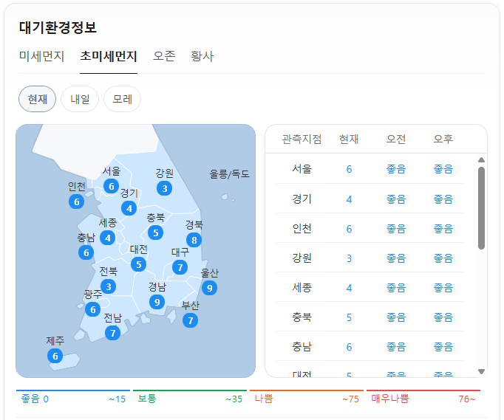Click the 전북 map marker showing 3
The image size is (504, 420).
click(x=109, y=286)
